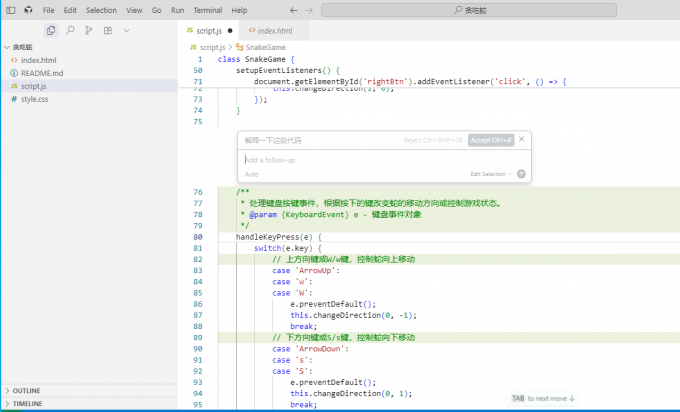This screenshot has width=680, height=412.
Task: Close the inline AI prompt box
Action: pyautogui.click(x=523, y=140)
